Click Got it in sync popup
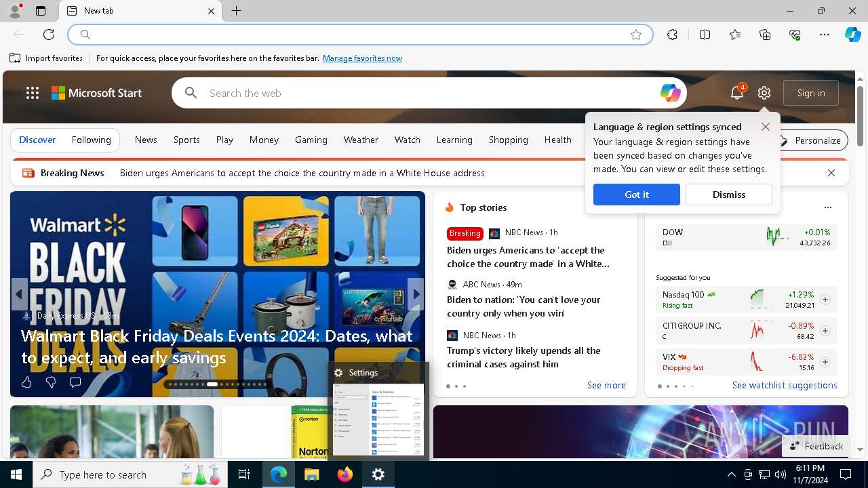This screenshot has height=488, width=868. (x=637, y=195)
